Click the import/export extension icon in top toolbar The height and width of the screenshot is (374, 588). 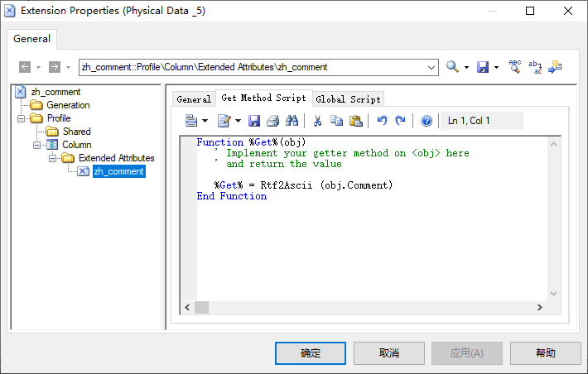pyautogui.click(x=555, y=67)
